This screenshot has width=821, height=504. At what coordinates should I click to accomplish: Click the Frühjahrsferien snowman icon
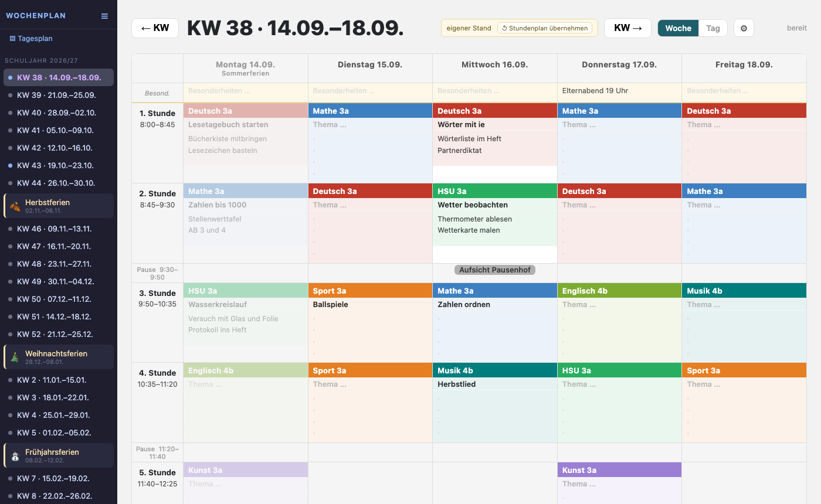[16, 455]
